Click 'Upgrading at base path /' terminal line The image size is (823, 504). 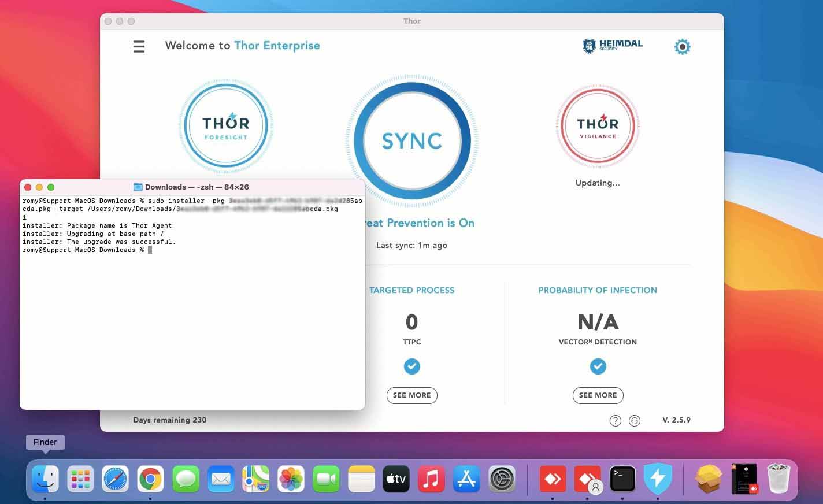pyautogui.click(x=93, y=234)
